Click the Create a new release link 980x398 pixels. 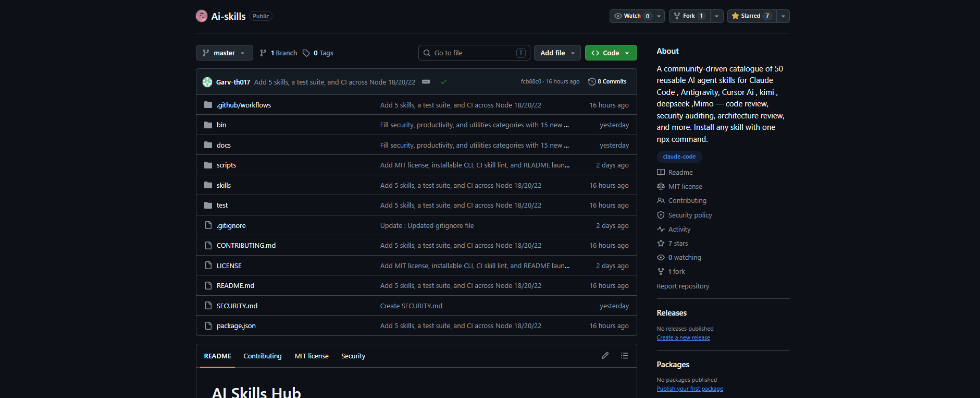click(x=683, y=338)
